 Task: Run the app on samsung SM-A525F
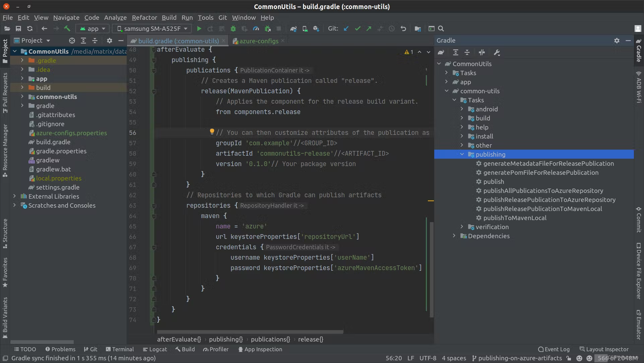click(199, 29)
